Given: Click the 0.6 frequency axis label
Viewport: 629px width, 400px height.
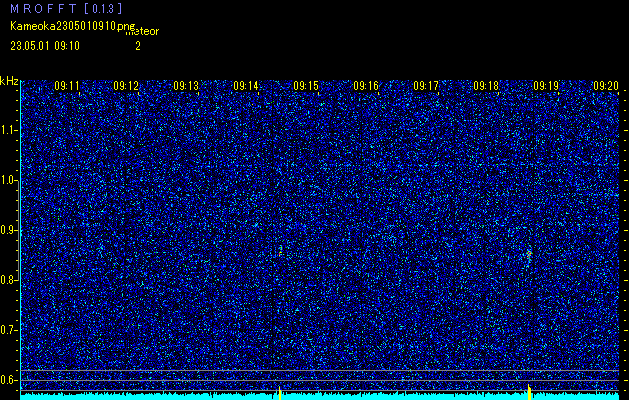Looking at the screenshot, I should point(8,380).
